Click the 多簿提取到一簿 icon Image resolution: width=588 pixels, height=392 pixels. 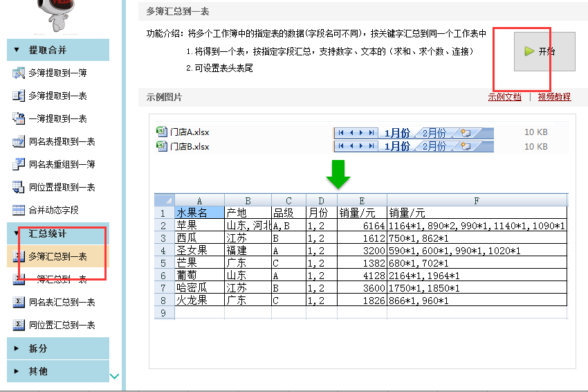click(x=19, y=73)
